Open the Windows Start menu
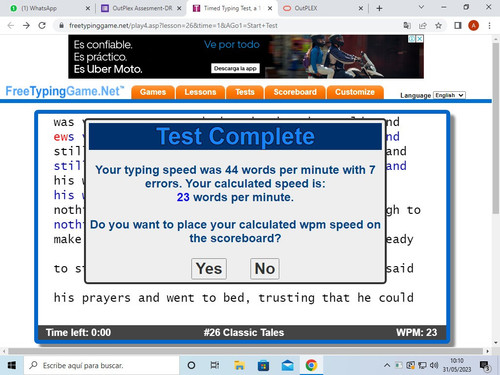 pos(12,365)
